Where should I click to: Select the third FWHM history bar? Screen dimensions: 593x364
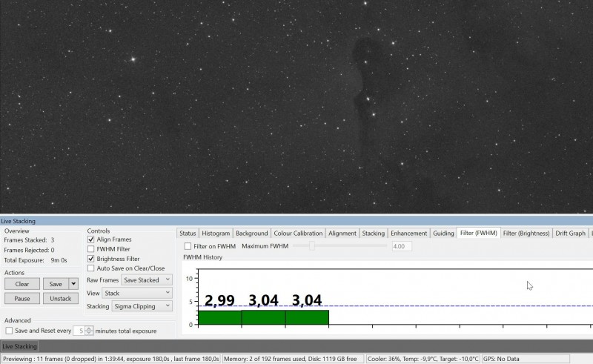[307, 317]
